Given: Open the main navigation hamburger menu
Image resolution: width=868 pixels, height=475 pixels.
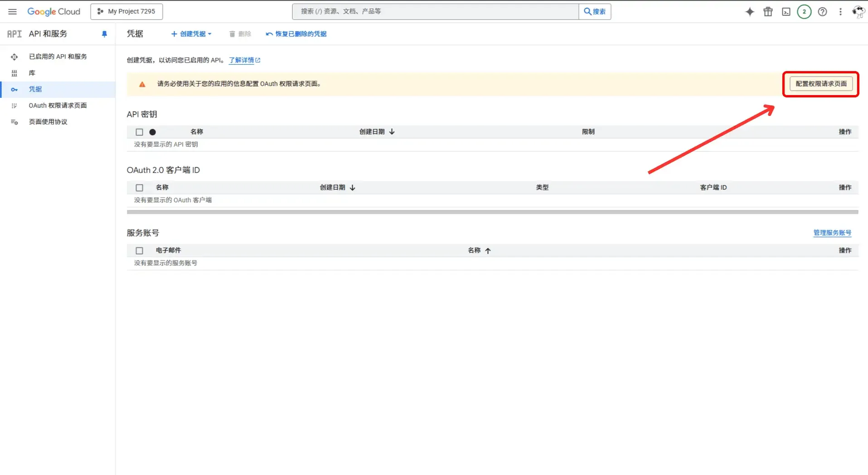Looking at the screenshot, I should click(x=13, y=12).
